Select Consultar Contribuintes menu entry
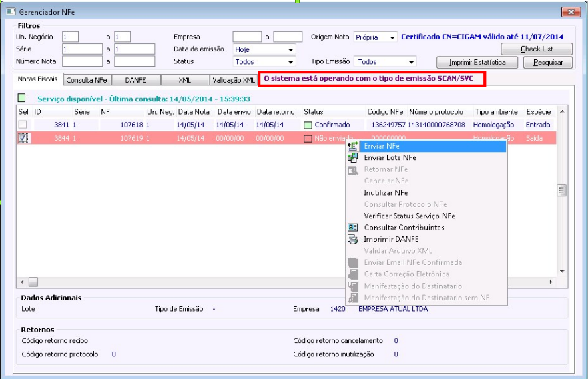 tap(426, 228)
